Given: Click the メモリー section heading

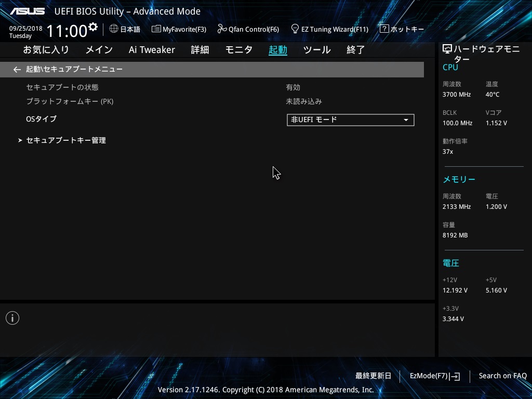Looking at the screenshot, I should pyautogui.click(x=459, y=179).
